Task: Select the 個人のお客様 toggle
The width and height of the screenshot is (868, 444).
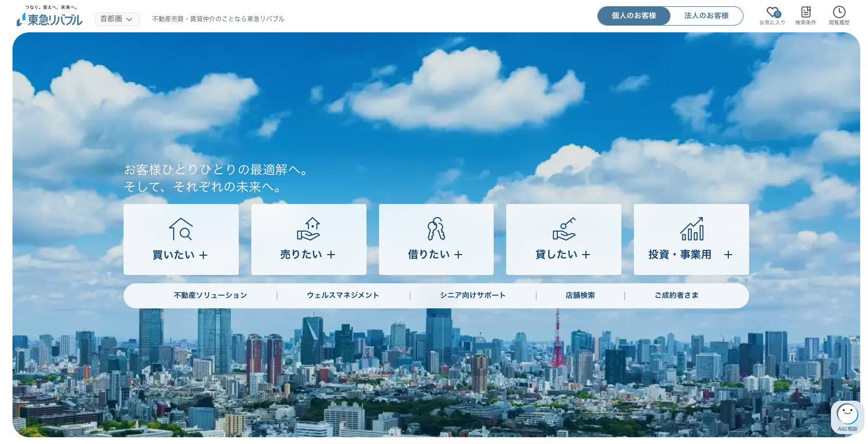Action: (x=633, y=16)
